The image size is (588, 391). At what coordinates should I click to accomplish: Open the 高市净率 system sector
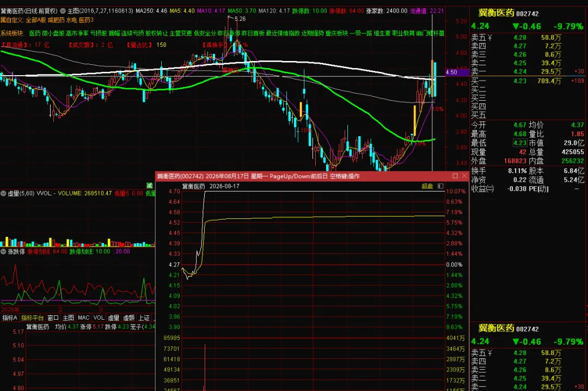[77, 33]
